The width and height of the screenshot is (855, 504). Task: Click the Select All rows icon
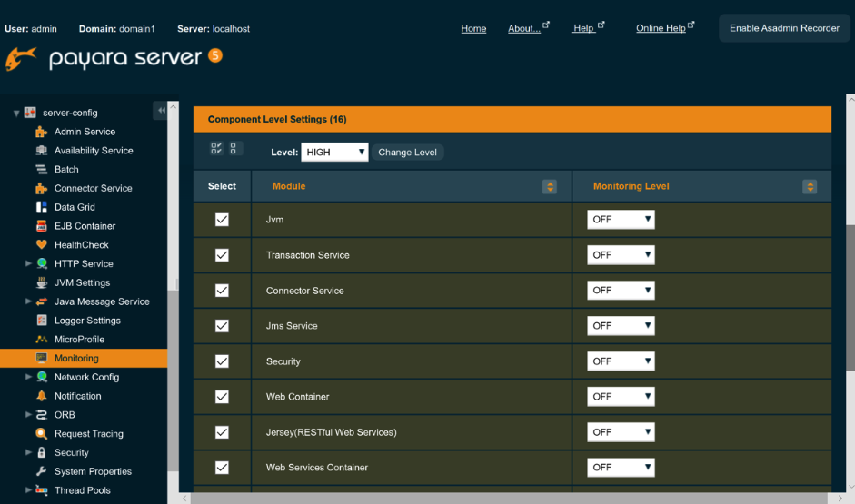click(216, 149)
